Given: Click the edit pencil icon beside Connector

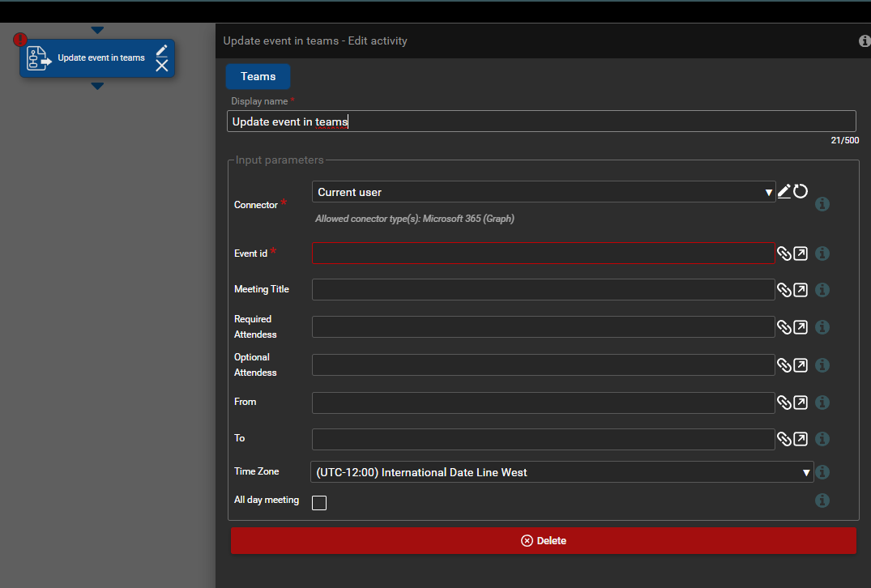Looking at the screenshot, I should click(783, 191).
